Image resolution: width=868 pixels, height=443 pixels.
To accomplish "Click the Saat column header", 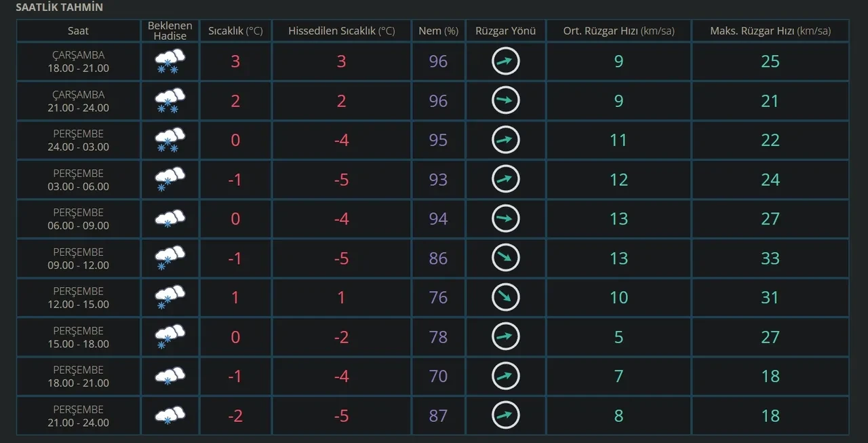I will 78,31.
